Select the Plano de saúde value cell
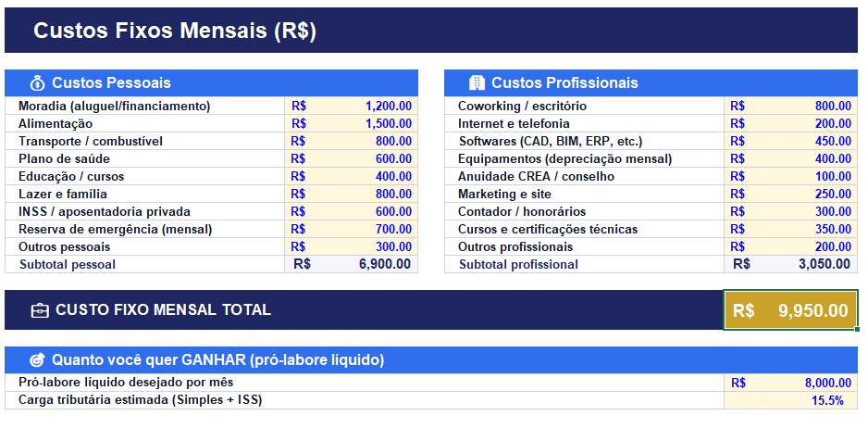The width and height of the screenshot is (868, 428). [352, 159]
